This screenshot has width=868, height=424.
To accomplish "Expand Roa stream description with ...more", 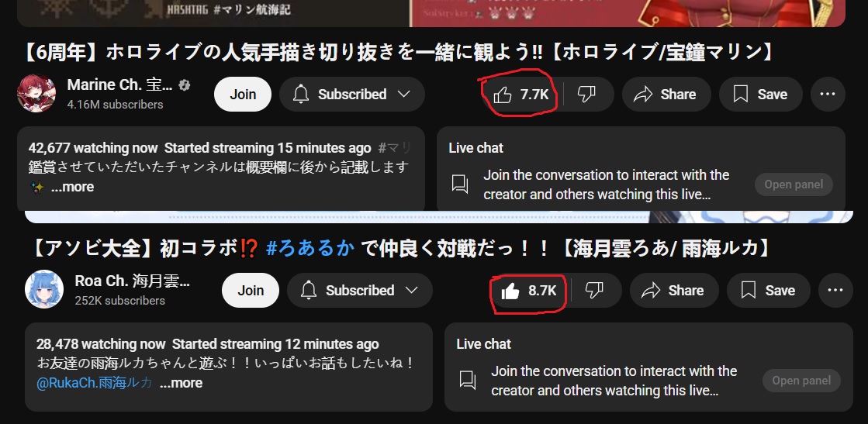I will click(181, 383).
